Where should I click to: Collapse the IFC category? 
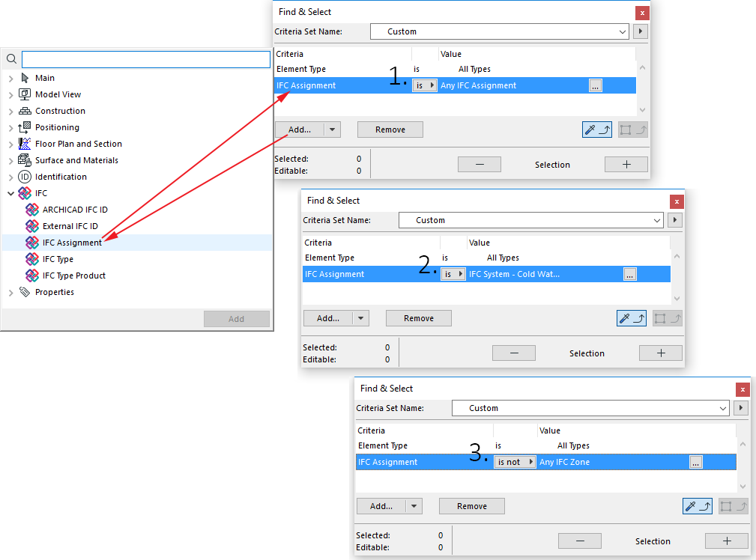(x=10, y=193)
